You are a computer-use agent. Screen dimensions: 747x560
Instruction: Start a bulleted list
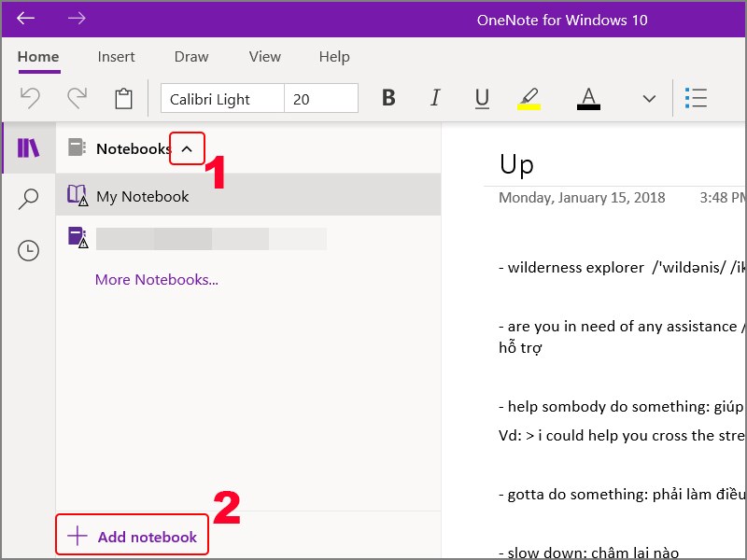696,97
